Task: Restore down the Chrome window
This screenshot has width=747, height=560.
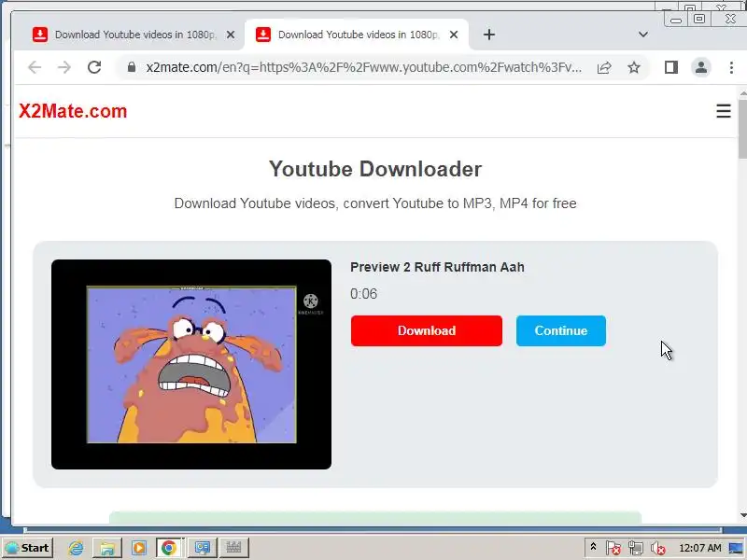Action: click(699, 19)
